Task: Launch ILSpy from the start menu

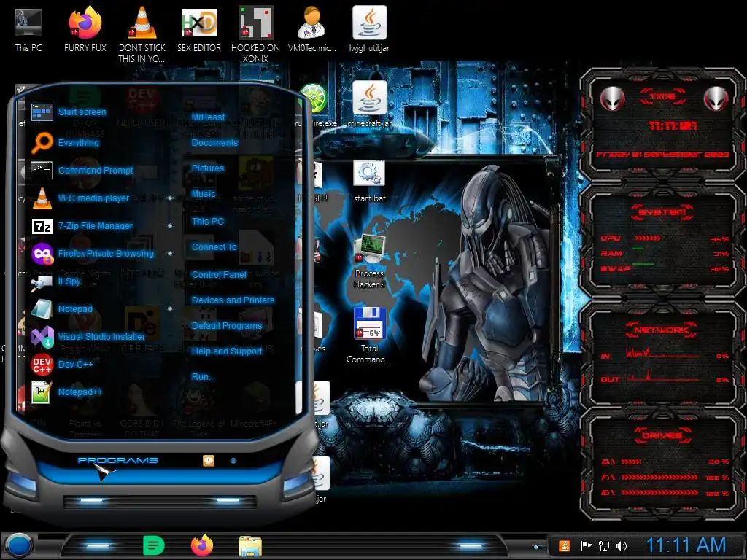Action: pyautogui.click(x=55, y=281)
